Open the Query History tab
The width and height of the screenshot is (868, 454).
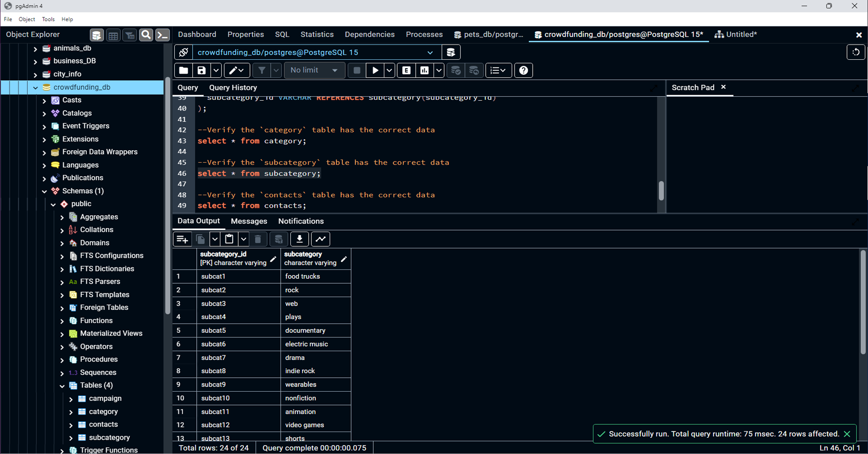click(233, 87)
